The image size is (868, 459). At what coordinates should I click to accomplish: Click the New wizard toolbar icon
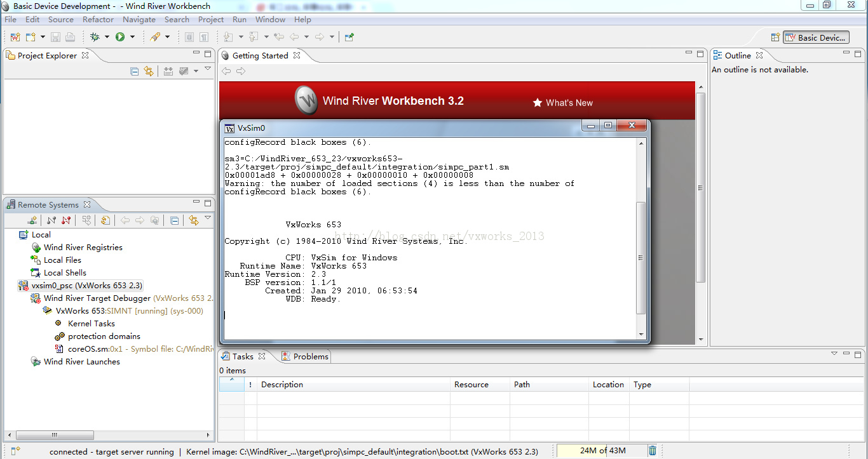tap(31, 37)
